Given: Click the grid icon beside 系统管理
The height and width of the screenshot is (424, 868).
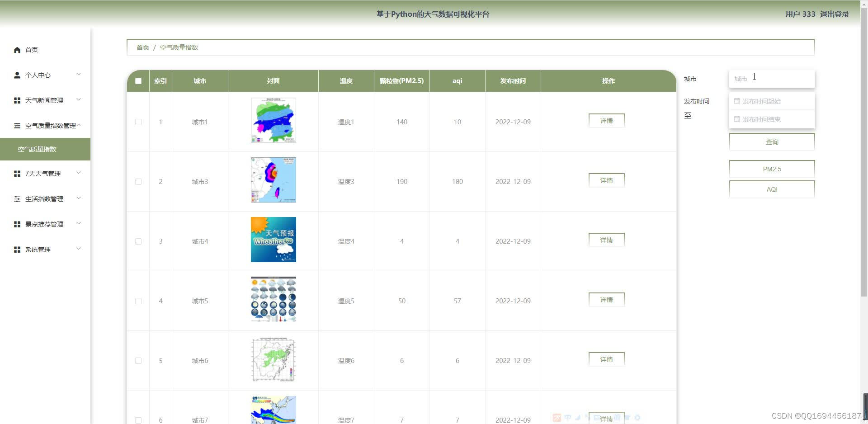Looking at the screenshot, I should (17, 250).
